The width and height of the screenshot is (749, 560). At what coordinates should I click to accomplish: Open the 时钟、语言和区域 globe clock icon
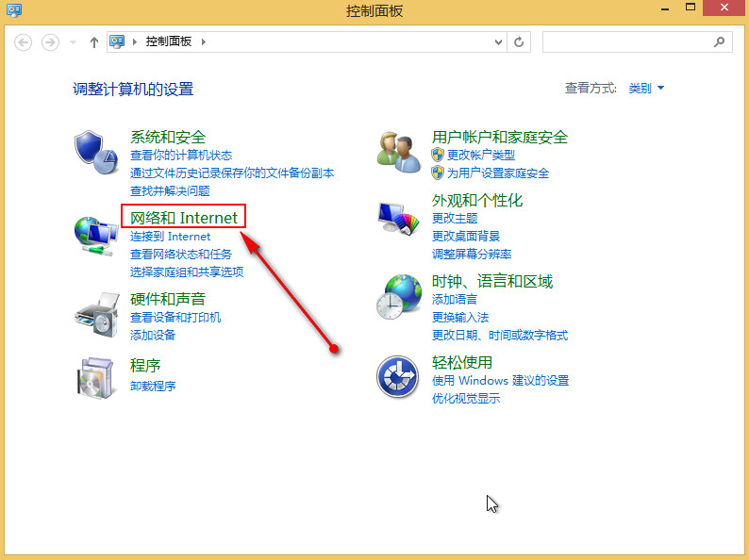click(398, 296)
